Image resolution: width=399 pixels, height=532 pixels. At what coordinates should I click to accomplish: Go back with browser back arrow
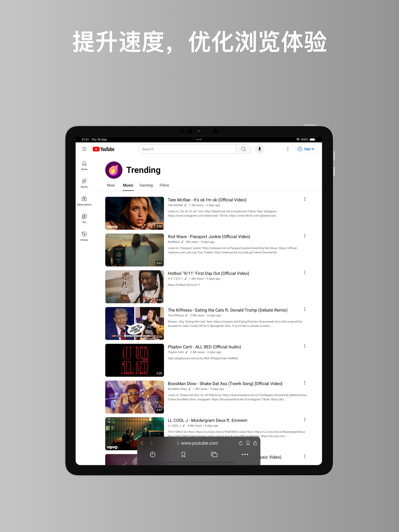pyautogui.click(x=142, y=443)
